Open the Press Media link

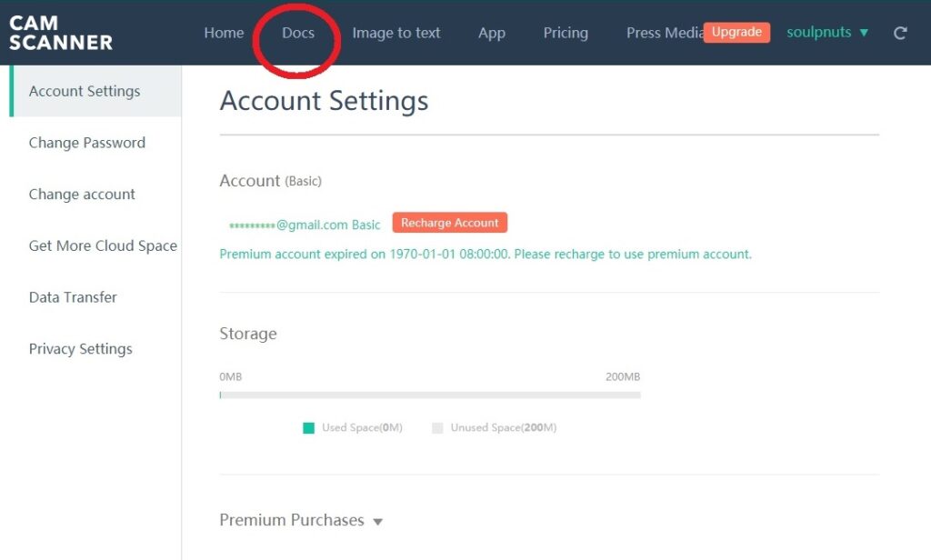point(664,33)
